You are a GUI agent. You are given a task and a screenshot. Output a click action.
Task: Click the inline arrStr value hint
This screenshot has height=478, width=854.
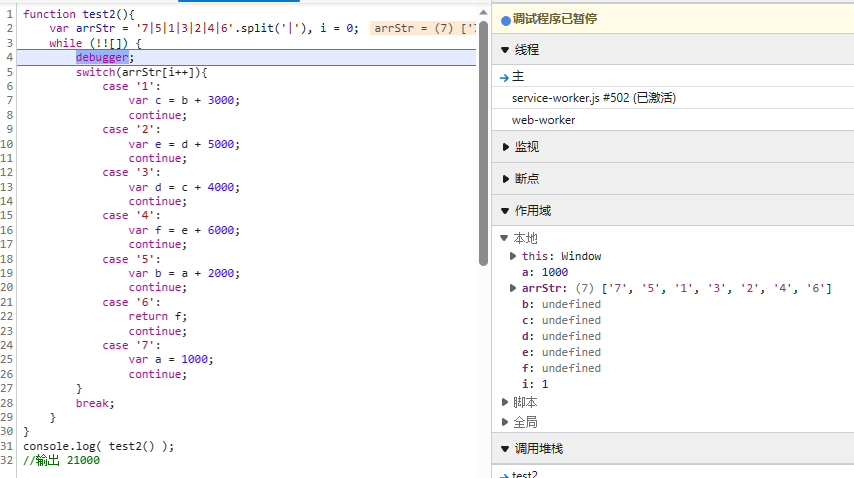(422, 29)
